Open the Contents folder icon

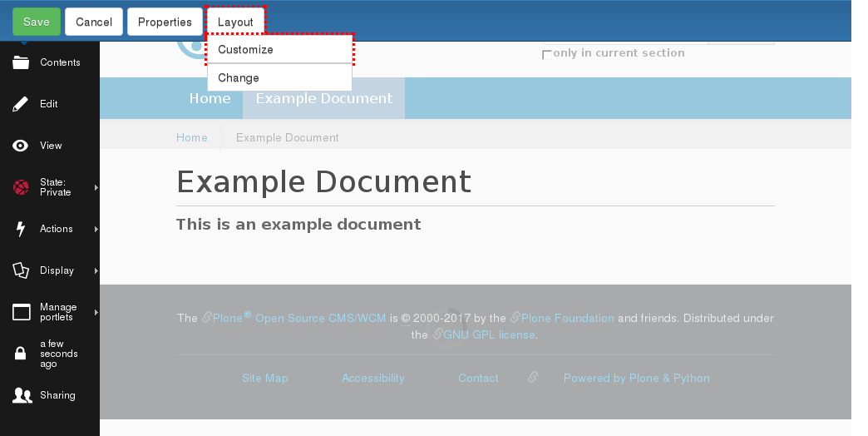(x=21, y=62)
